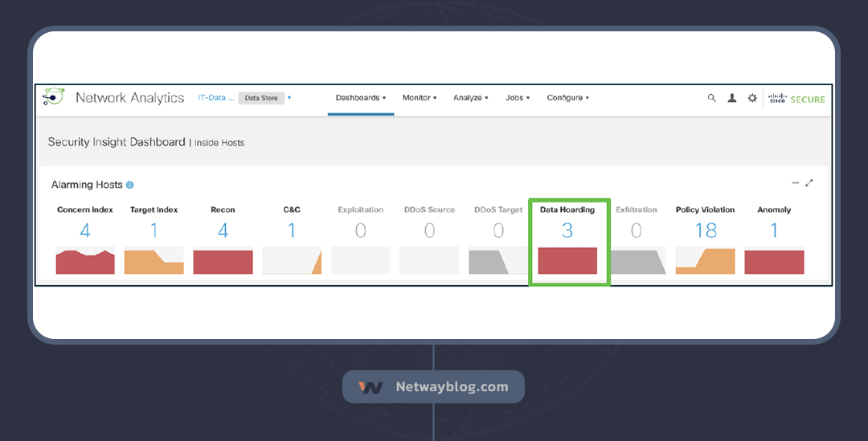Click Policy Violation count of 18
This screenshot has width=868, height=441.
coord(706,231)
